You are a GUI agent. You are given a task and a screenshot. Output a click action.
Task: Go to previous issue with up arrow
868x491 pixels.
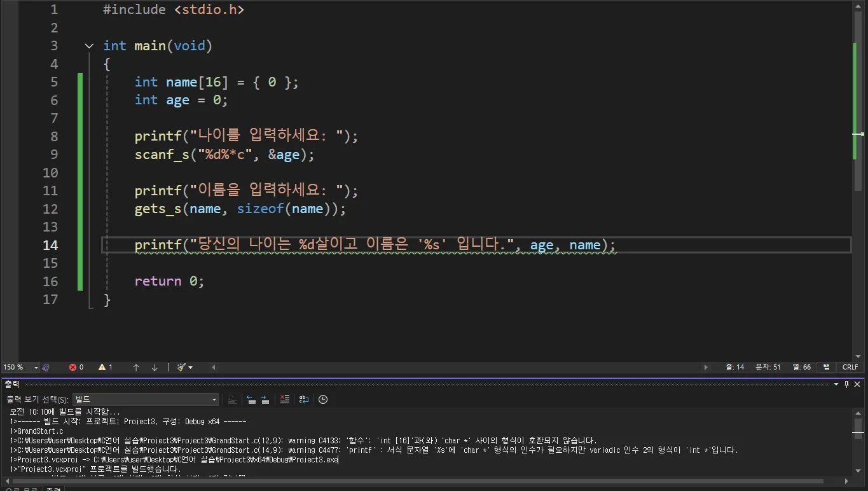136,367
